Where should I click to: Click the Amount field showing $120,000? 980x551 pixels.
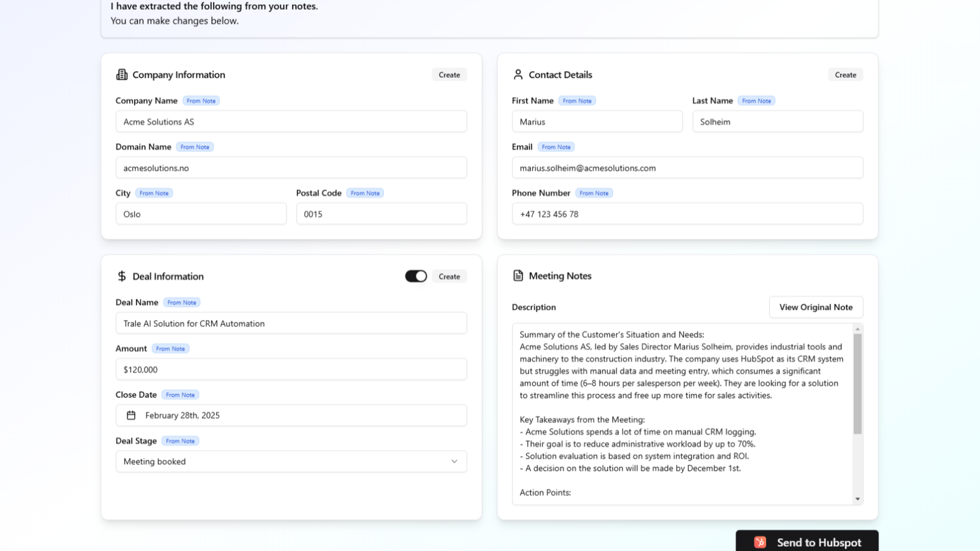coord(291,370)
